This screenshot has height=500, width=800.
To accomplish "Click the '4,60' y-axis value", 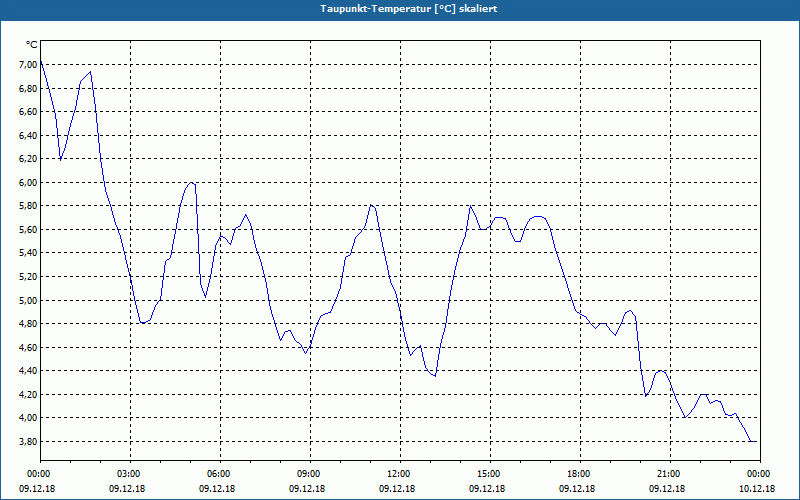I will point(28,347).
